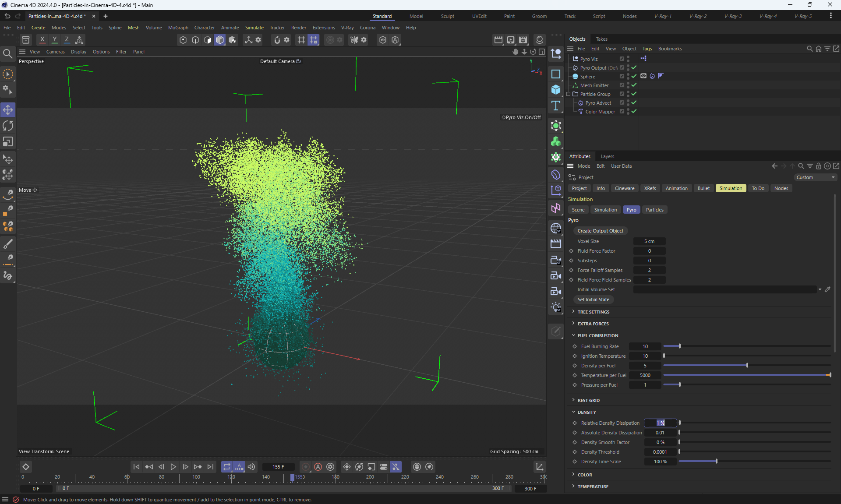This screenshot has height=504, width=841.
Task: Open the Simulate menu
Action: (254, 28)
